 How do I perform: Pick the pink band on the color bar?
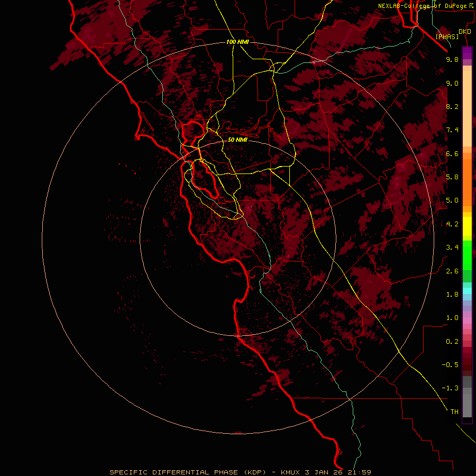(467, 321)
